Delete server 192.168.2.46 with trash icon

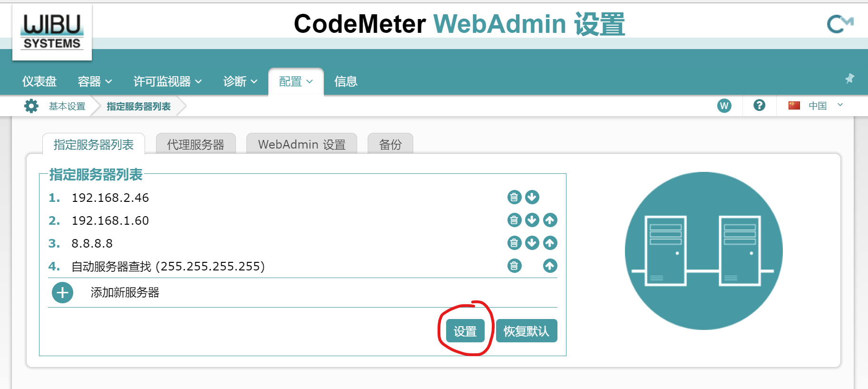[514, 197]
